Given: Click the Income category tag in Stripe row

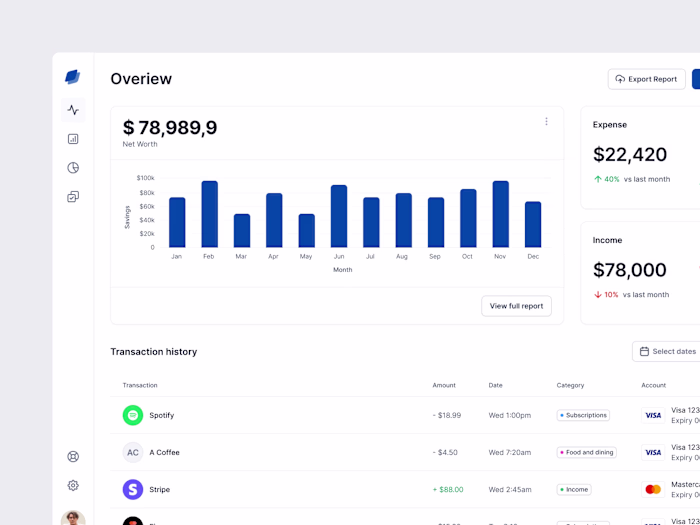Looking at the screenshot, I should (574, 489).
